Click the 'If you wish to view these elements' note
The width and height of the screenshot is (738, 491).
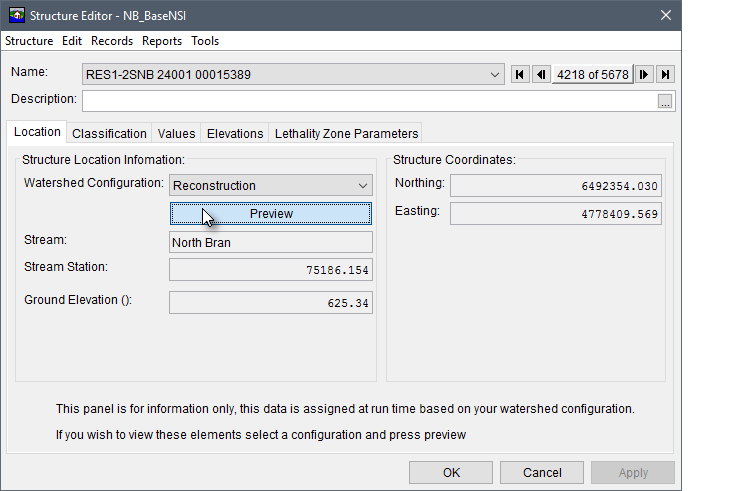point(261,435)
